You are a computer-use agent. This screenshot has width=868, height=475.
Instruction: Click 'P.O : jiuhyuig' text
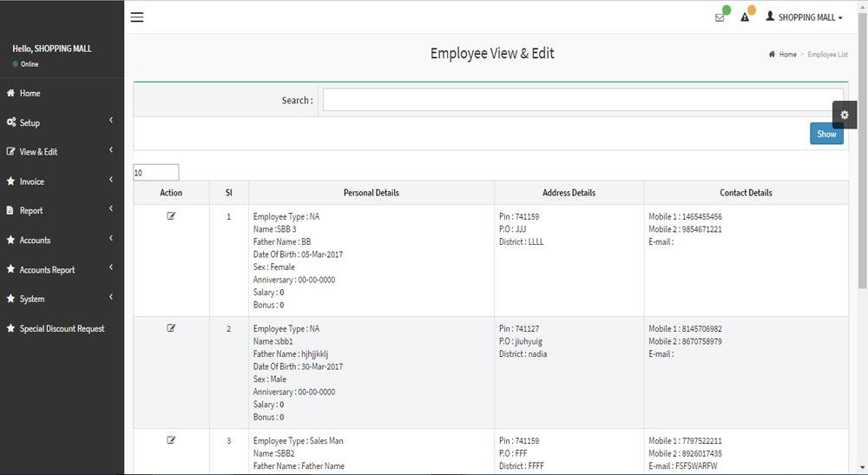pyautogui.click(x=520, y=341)
